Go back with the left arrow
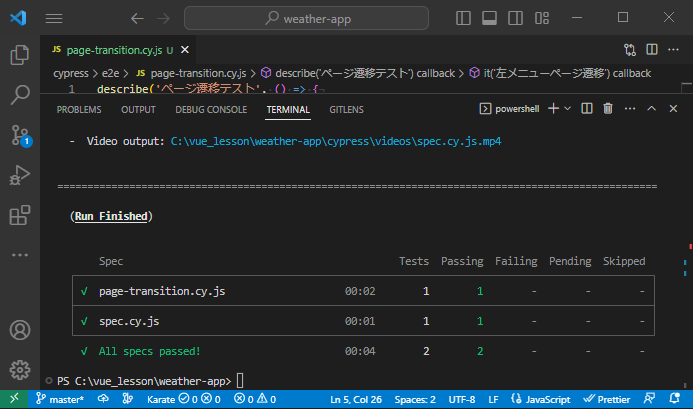This screenshot has height=409, width=693. (x=137, y=19)
